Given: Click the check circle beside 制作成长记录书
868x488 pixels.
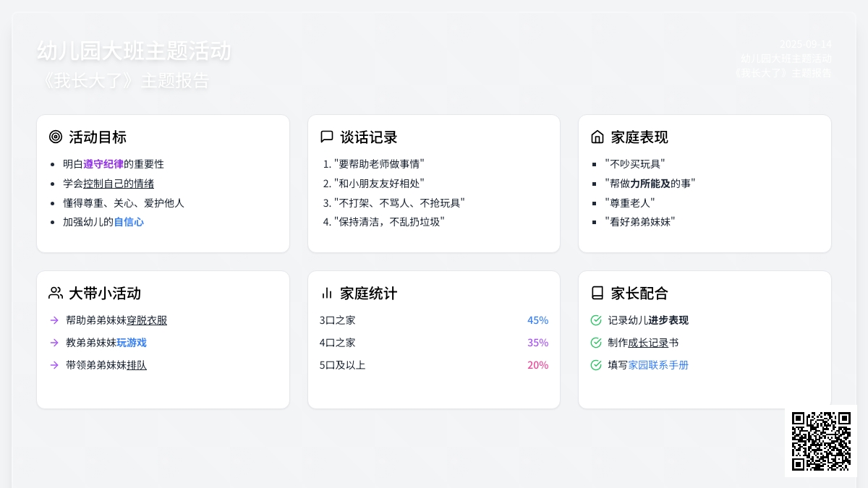Looking at the screenshot, I should 596,343.
